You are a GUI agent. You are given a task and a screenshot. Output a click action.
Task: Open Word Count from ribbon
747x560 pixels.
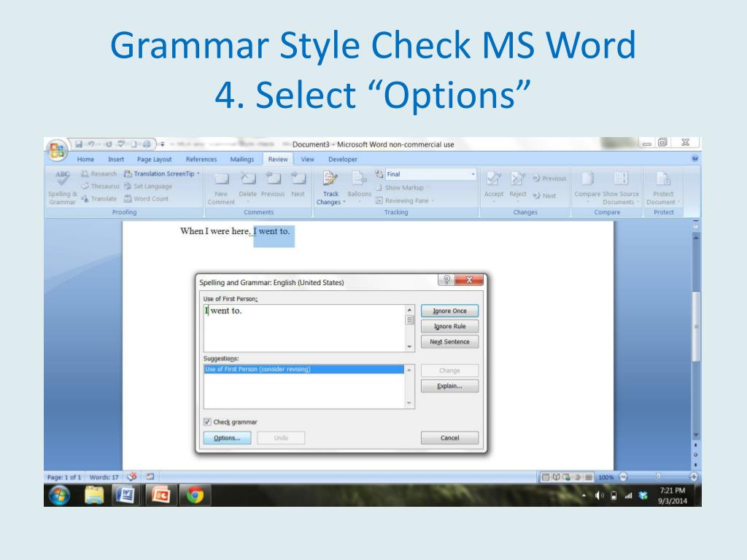pos(146,198)
